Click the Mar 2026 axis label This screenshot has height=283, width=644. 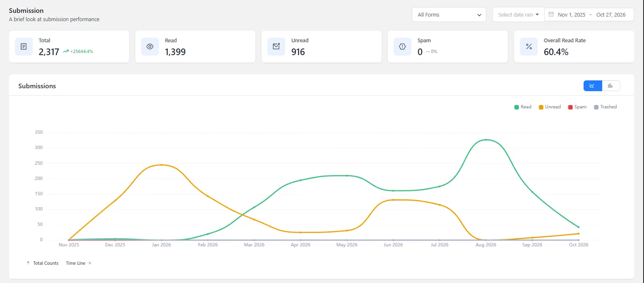click(x=254, y=245)
